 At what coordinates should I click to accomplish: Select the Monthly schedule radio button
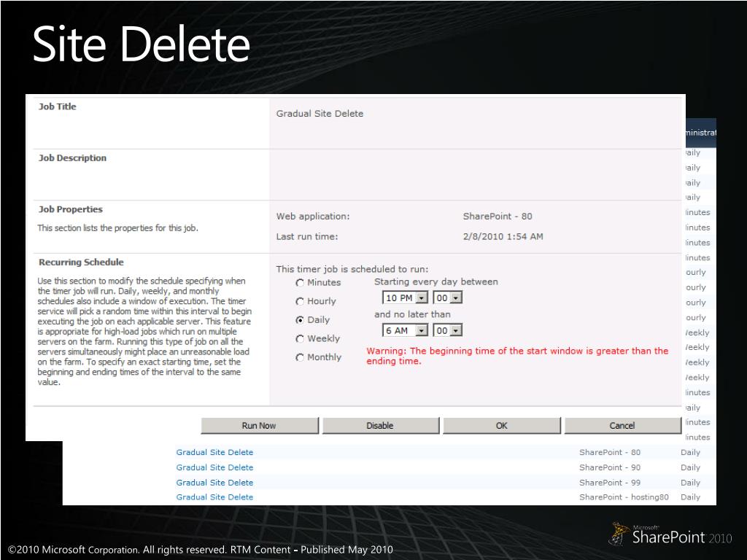300,357
